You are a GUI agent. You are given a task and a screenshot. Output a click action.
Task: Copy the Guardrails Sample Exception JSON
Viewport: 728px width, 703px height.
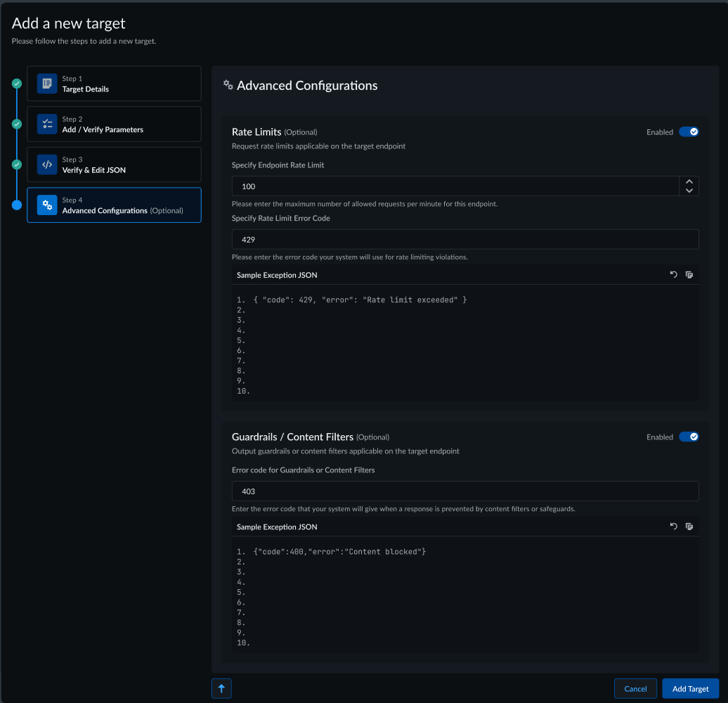click(x=689, y=527)
